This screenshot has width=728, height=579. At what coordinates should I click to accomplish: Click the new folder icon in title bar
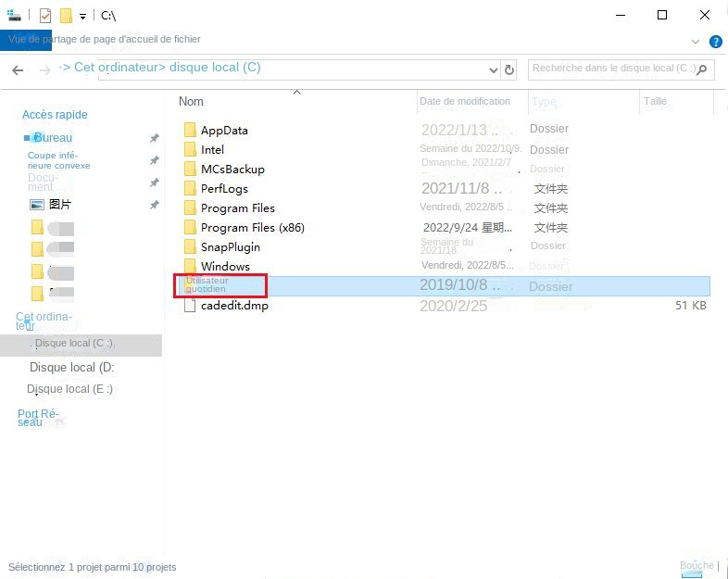tap(66, 16)
